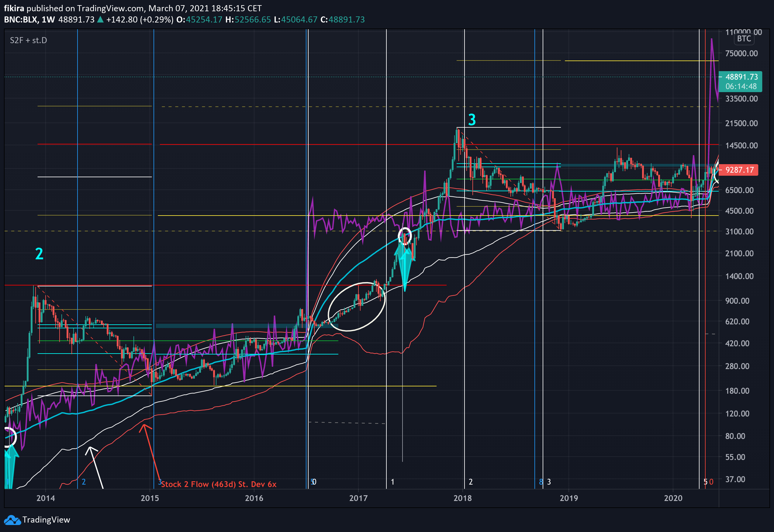774x532 pixels.
Task: Select the large cyan '3' label above the 2018 peak
Action: point(472,120)
